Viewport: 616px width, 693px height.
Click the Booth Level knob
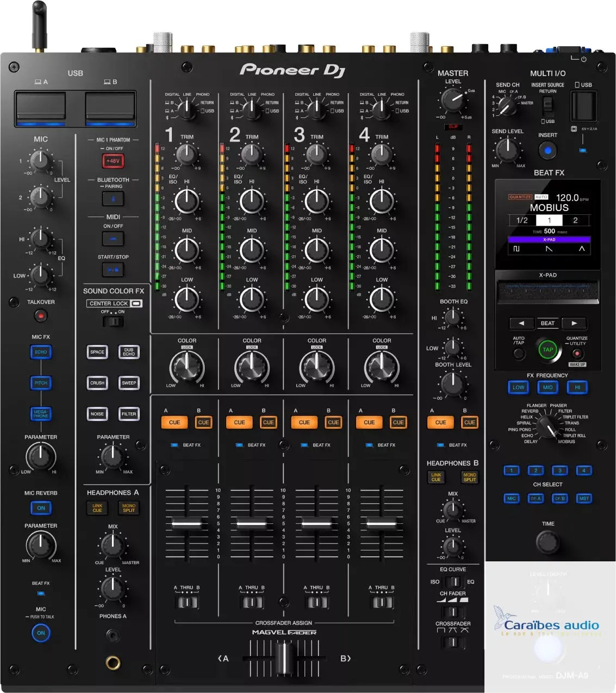pyautogui.click(x=452, y=384)
